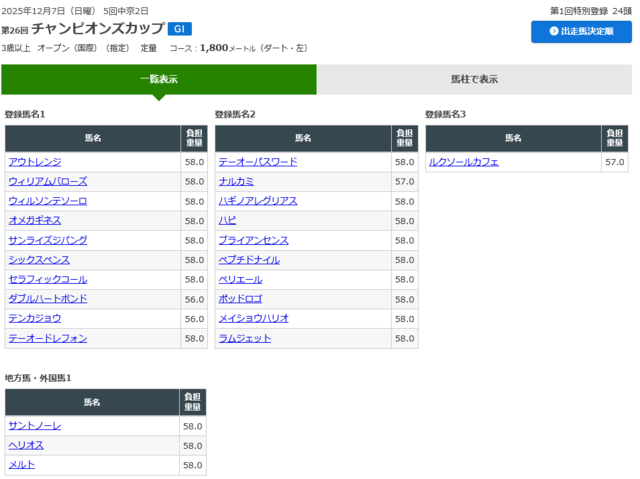Open the ヘリオス horse link
Image resolution: width=640 pixels, height=479 pixels.
click(x=26, y=445)
